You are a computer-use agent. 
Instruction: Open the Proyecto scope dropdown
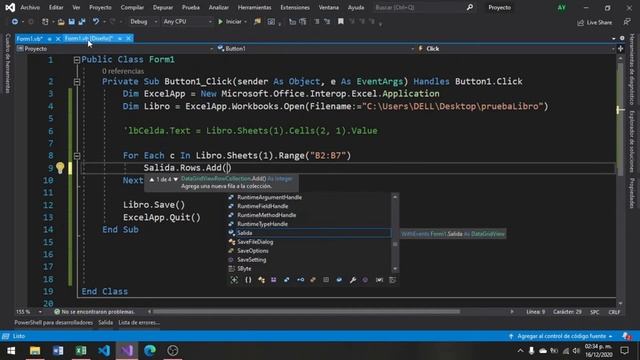(115, 49)
